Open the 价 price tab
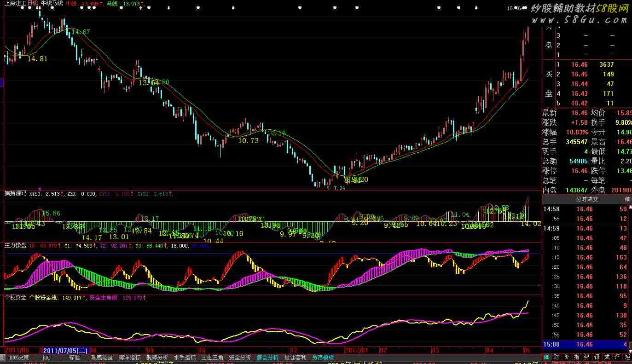Viewport: 632px width, 364px height. coord(566,357)
